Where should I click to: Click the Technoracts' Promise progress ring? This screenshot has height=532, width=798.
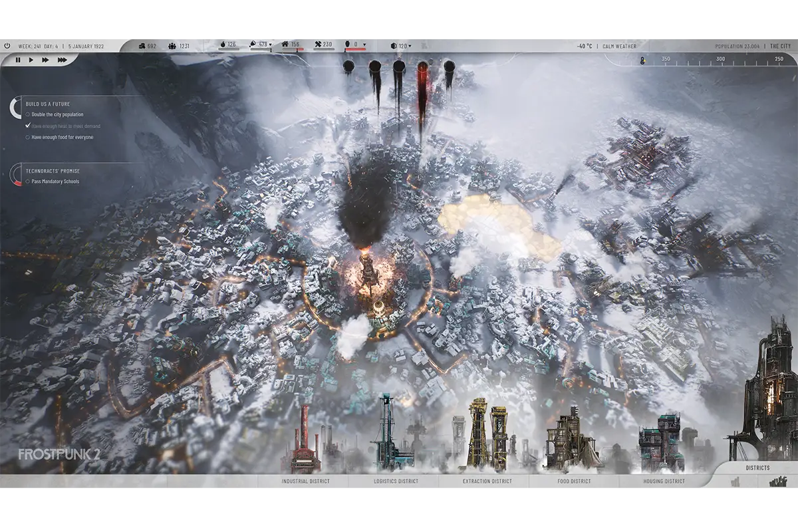coord(16,176)
